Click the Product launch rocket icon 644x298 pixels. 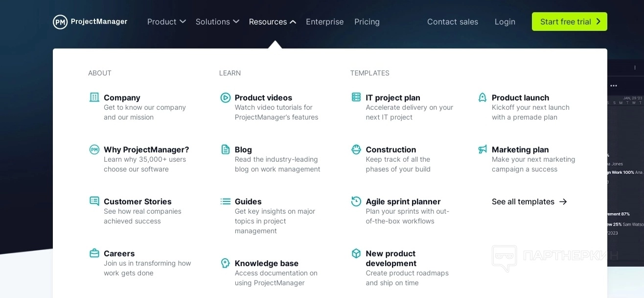[x=483, y=98]
